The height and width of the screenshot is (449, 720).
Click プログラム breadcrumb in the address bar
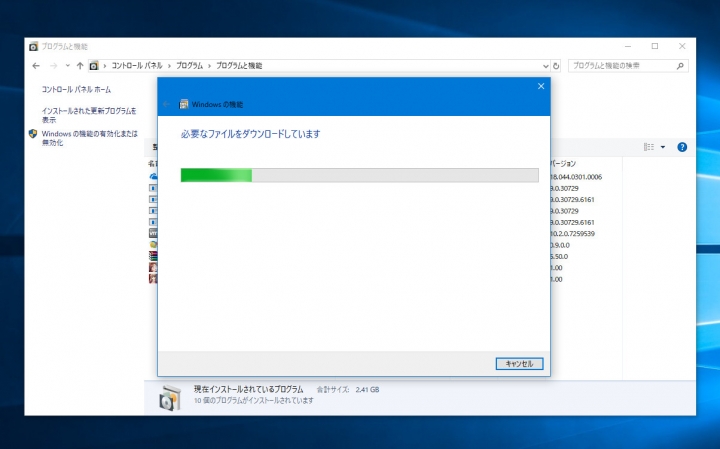(189, 66)
